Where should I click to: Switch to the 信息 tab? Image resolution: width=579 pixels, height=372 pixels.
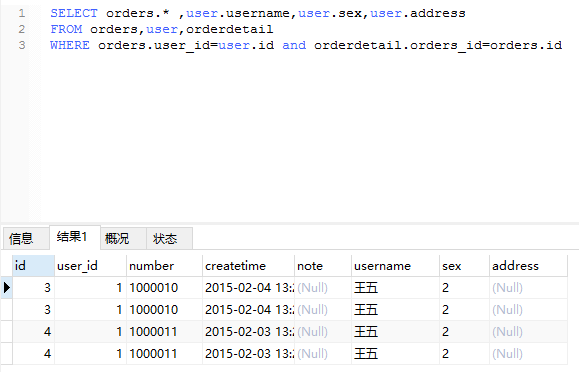tap(26, 239)
